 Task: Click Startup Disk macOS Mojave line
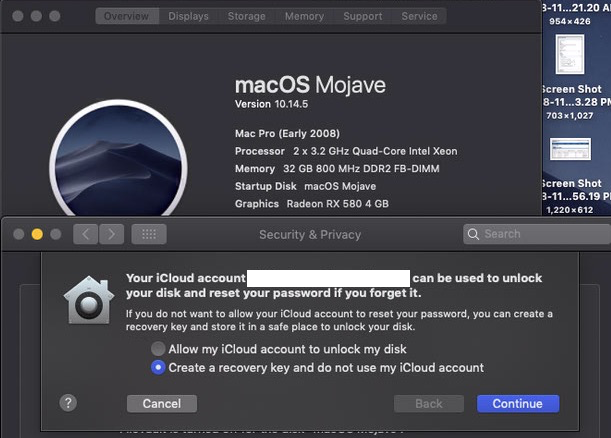[x=306, y=186]
